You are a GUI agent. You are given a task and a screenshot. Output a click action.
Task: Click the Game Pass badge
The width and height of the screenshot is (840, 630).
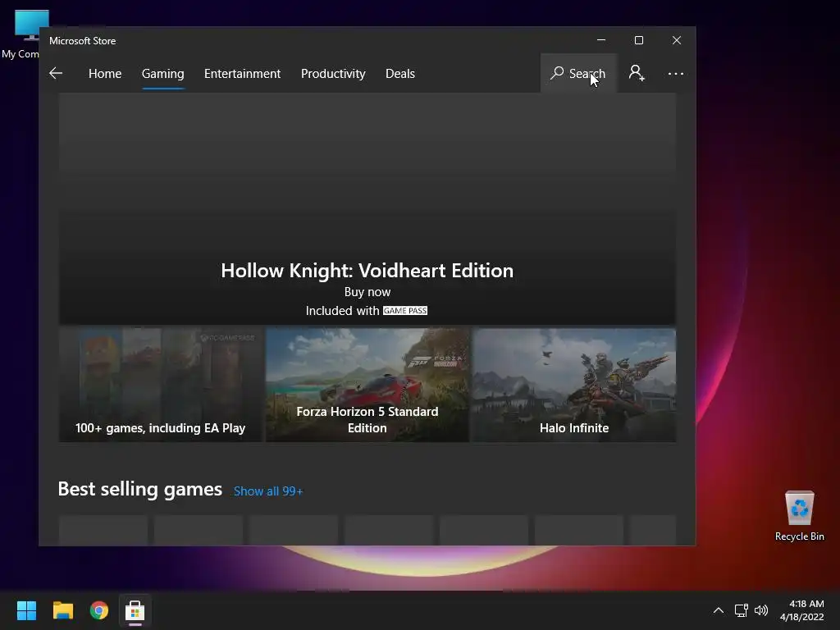[405, 311]
